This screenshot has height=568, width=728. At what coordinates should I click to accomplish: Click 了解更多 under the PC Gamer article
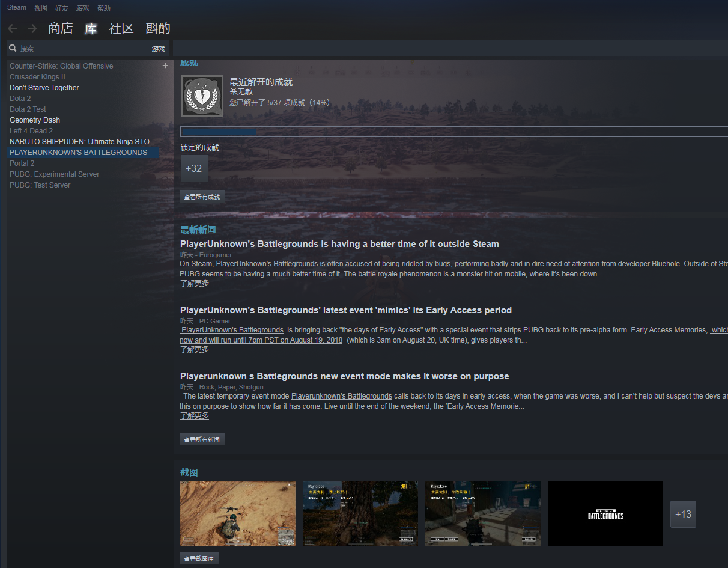click(x=195, y=349)
